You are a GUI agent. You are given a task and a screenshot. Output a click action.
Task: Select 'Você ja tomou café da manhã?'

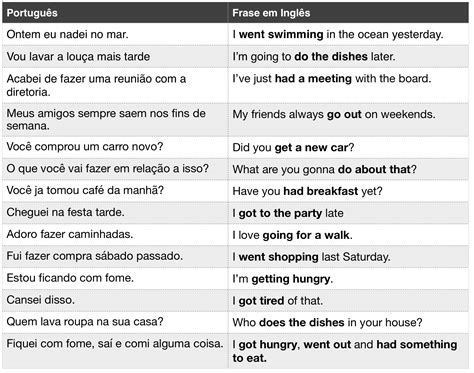85,191
